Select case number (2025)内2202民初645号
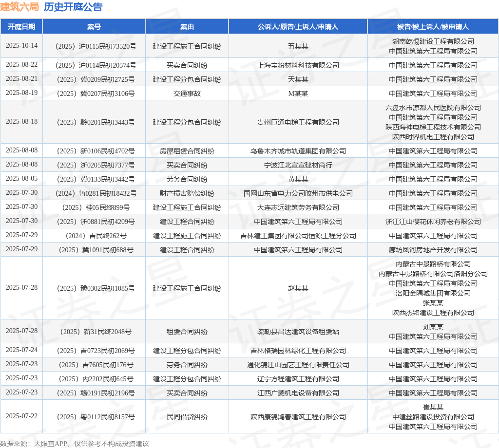The image size is (499, 448). pos(96,379)
